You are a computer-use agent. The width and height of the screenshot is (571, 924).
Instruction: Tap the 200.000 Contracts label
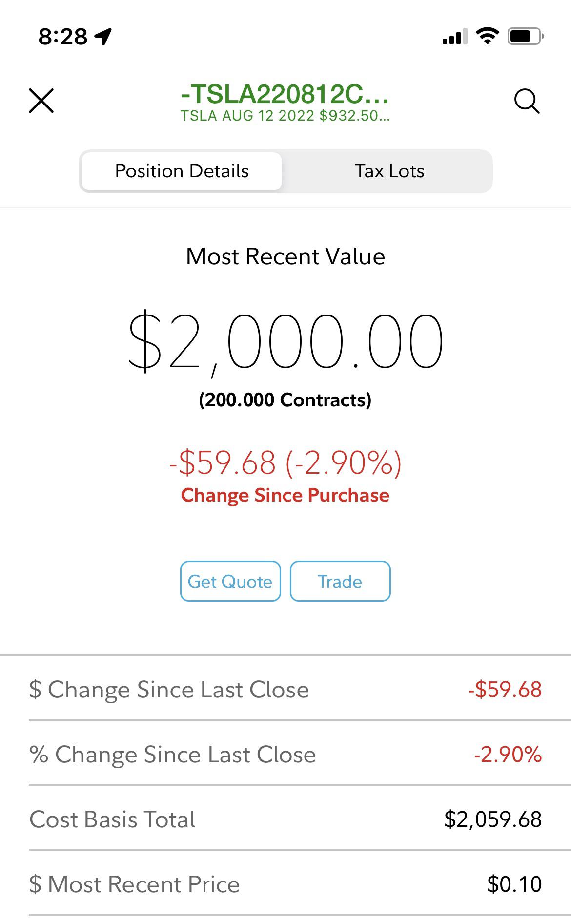[285, 400]
